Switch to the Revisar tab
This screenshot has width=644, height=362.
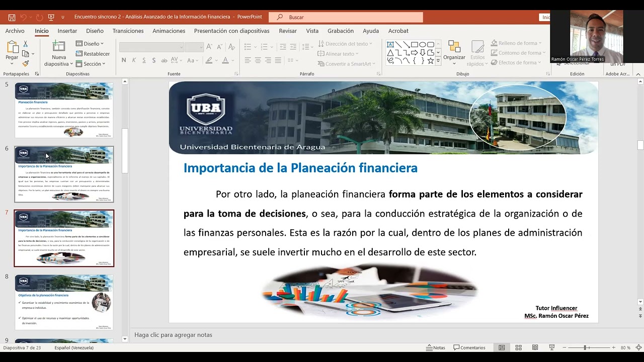pos(288,31)
